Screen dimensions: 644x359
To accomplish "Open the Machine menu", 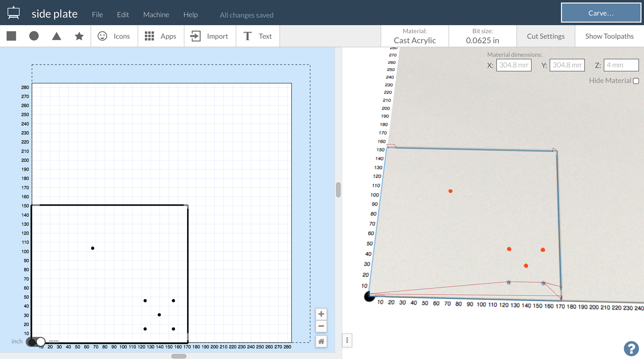I will point(156,14).
